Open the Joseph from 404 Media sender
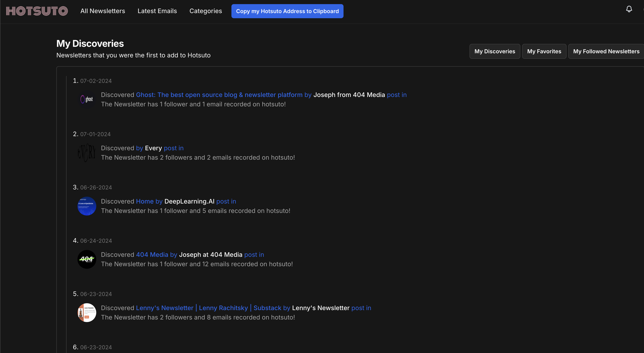The height and width of the screenshot is (353, 644). pos(349,95)
